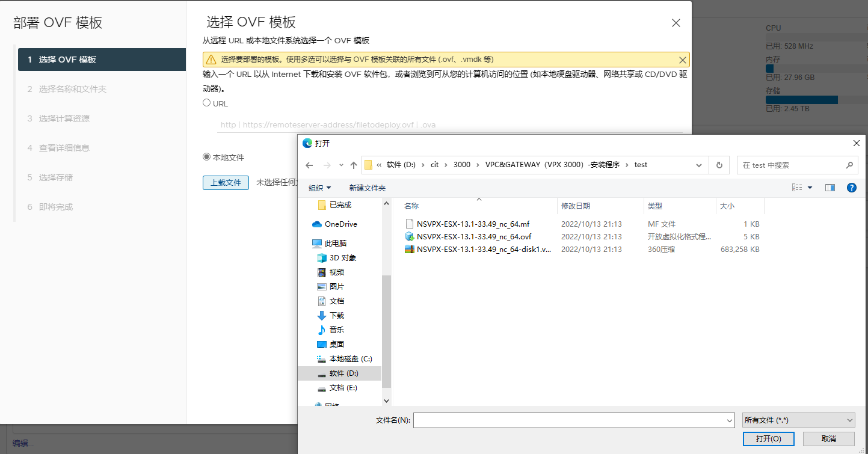Select the URL radio option
Viewport: 868px width, 454px height.
(207, 103)
